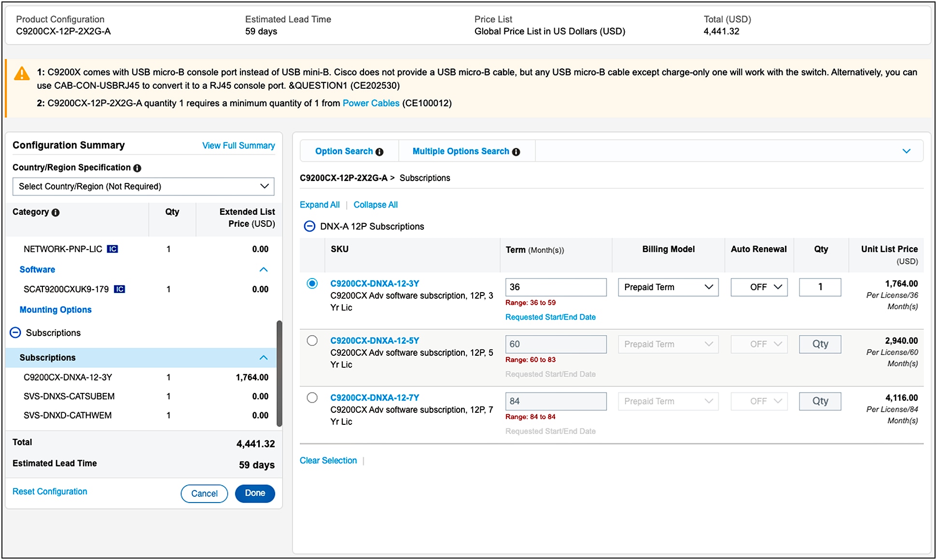Click Estimated Lead Time 59 days header value
937x560 pixels.
point(261,31)
